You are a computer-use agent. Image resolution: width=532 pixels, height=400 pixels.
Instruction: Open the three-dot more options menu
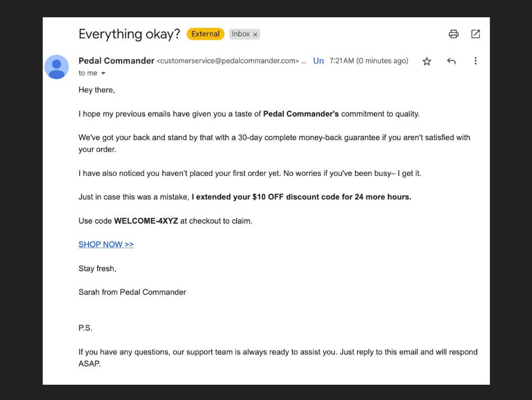[x=475, y=61]
